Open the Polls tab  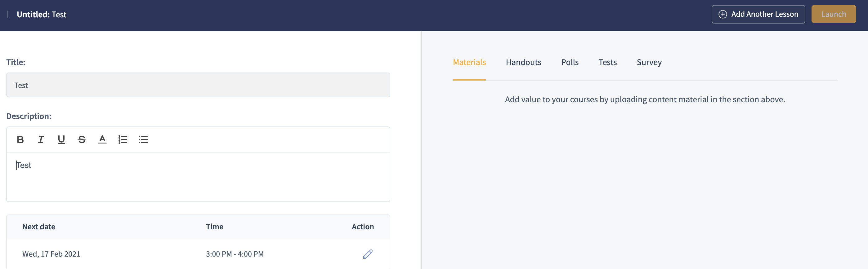click(570, 62)
